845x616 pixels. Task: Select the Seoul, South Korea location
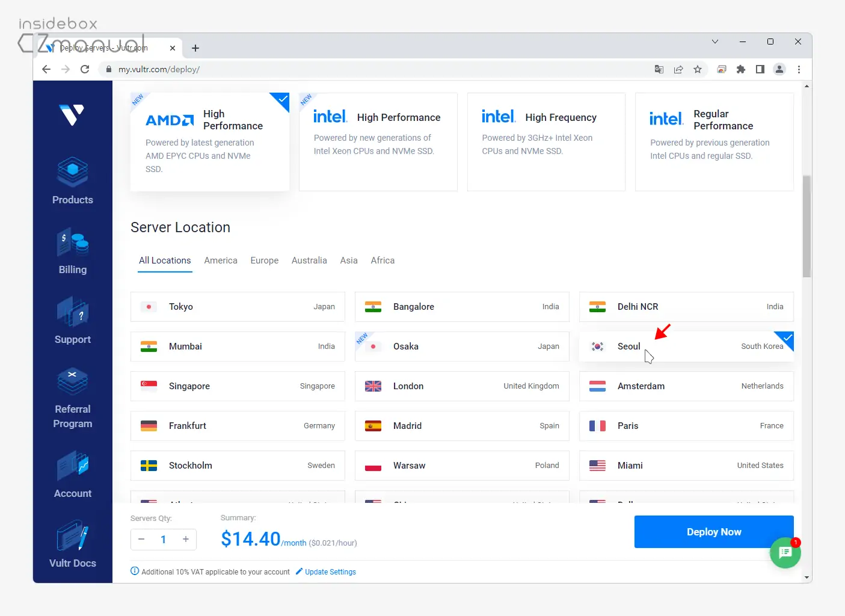click(x=686, y=346)
